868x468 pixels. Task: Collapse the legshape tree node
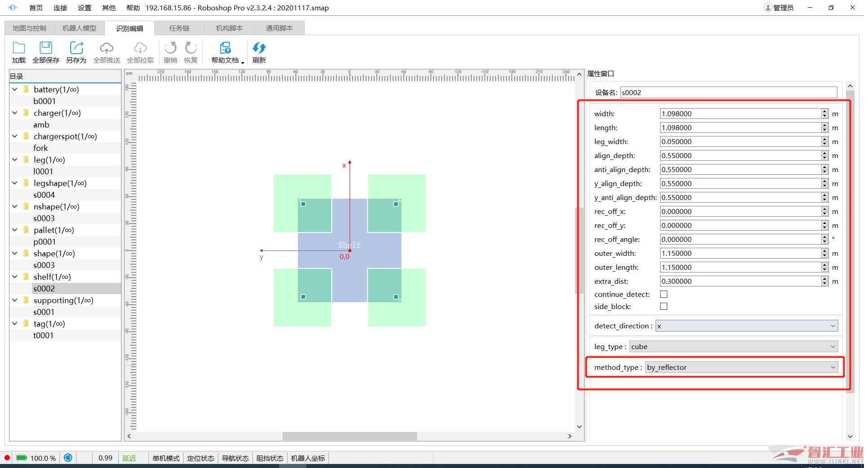(15, 183)
